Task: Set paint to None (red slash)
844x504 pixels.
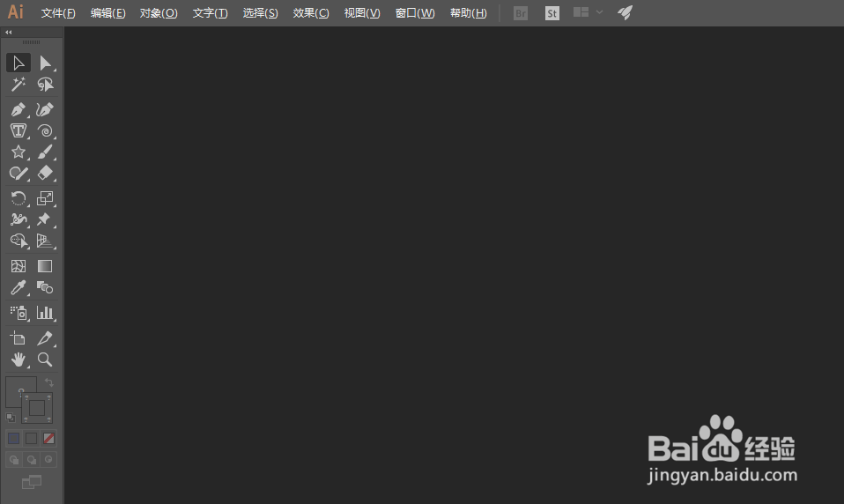Action: 48,438
